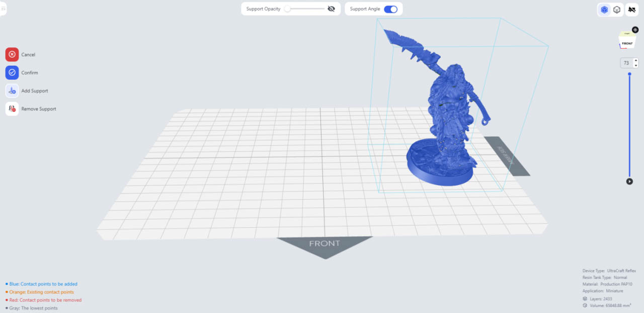This screenshot has height=313, width=644.
Task: Click the vertical layer slider track
Action: tap(629, 126)
